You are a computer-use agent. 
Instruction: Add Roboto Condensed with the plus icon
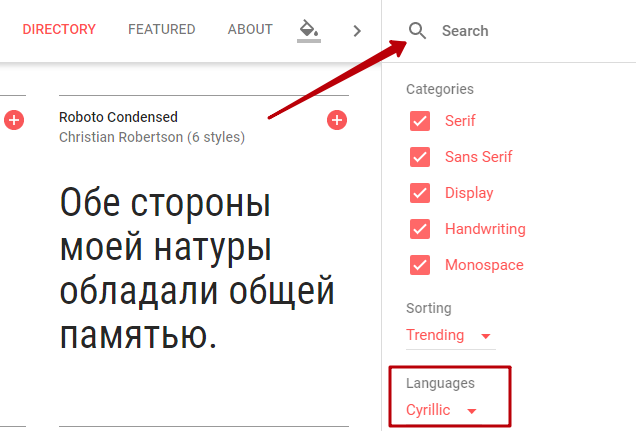tap(337, 121)
